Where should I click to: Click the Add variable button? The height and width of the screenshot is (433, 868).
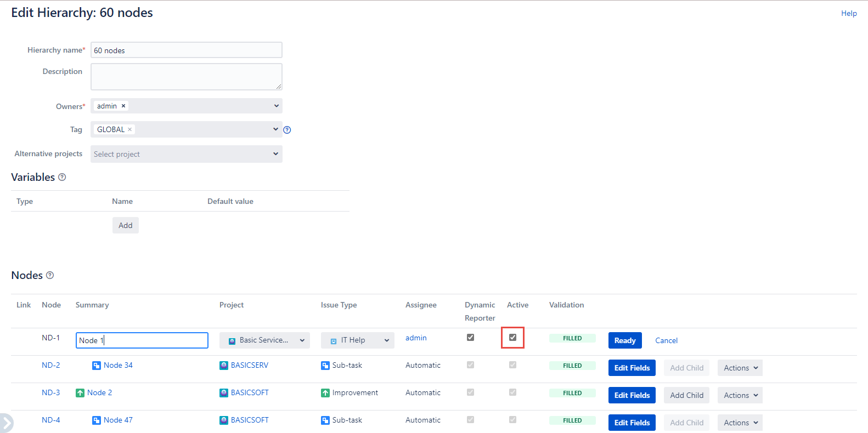(x=125, y=225)
